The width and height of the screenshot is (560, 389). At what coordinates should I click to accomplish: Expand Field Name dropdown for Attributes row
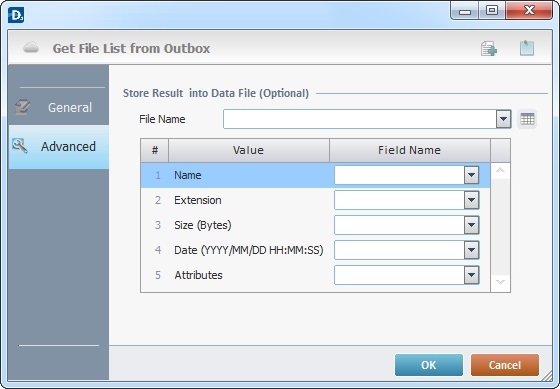coord(471,275)
